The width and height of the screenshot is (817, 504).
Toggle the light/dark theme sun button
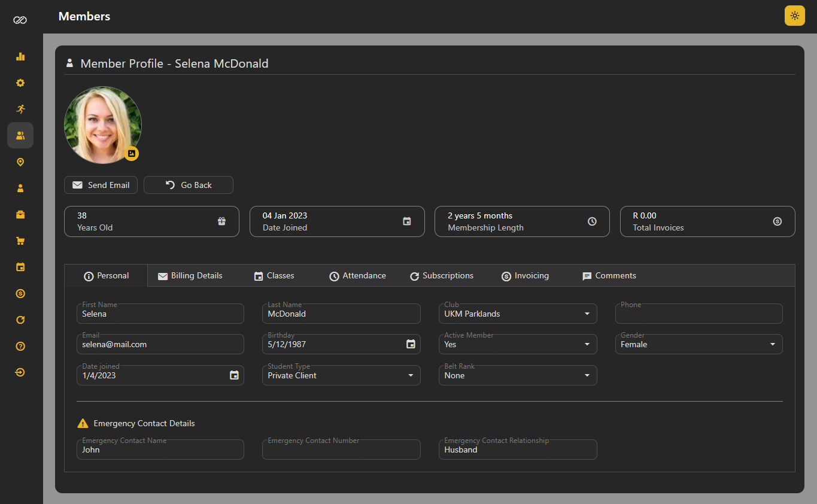[794, 16]
